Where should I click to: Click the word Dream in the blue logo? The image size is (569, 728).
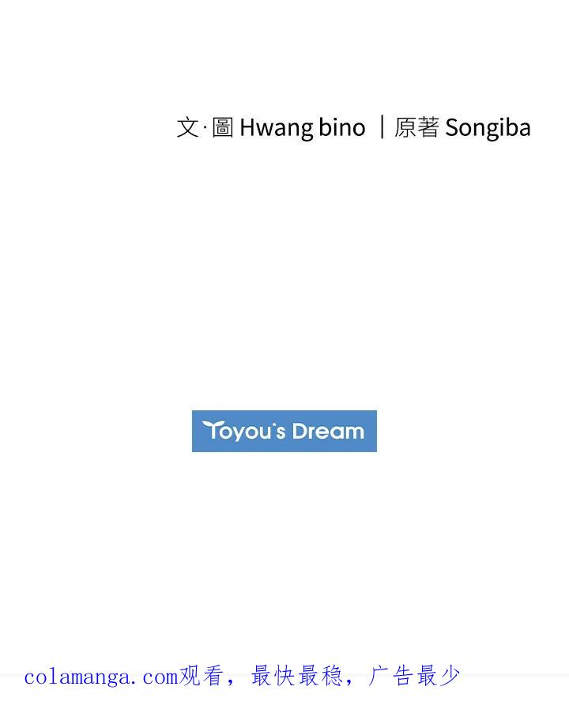328,432
